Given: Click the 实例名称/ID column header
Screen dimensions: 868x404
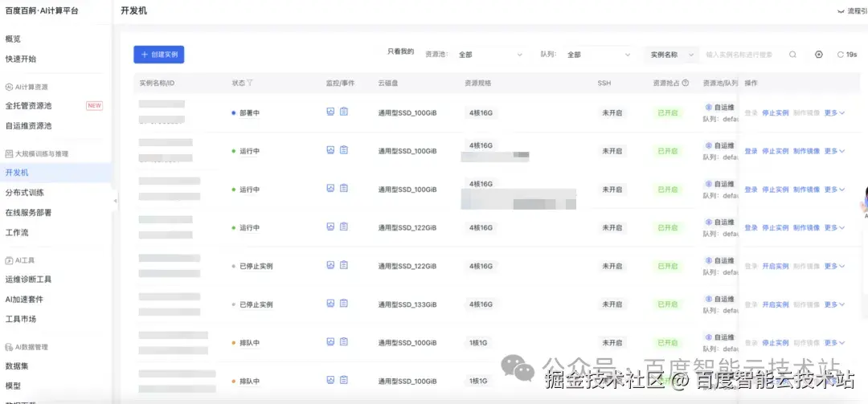Looking at the screenshot, I should [158, 83].
